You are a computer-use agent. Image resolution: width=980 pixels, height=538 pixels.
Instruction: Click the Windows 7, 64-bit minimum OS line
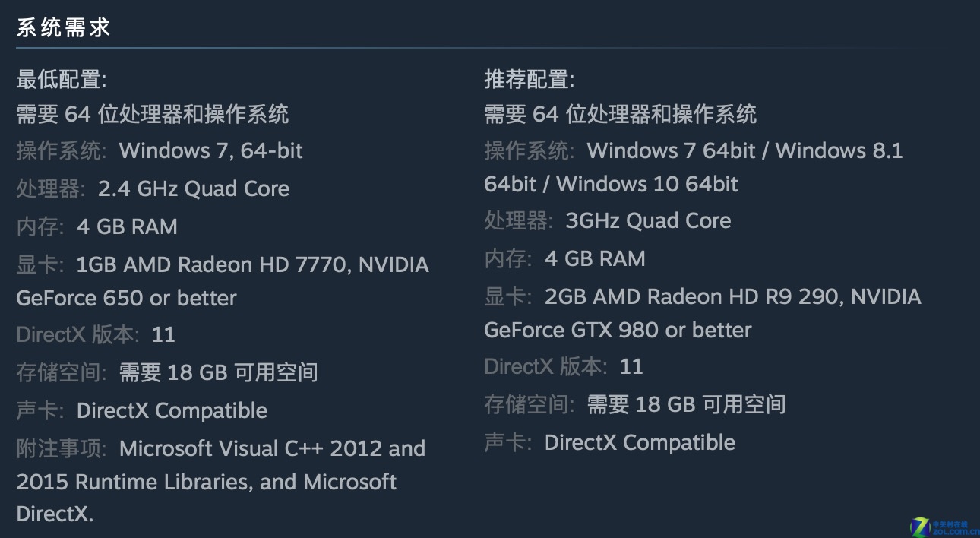pyautogui.click(x=160, y=150)
